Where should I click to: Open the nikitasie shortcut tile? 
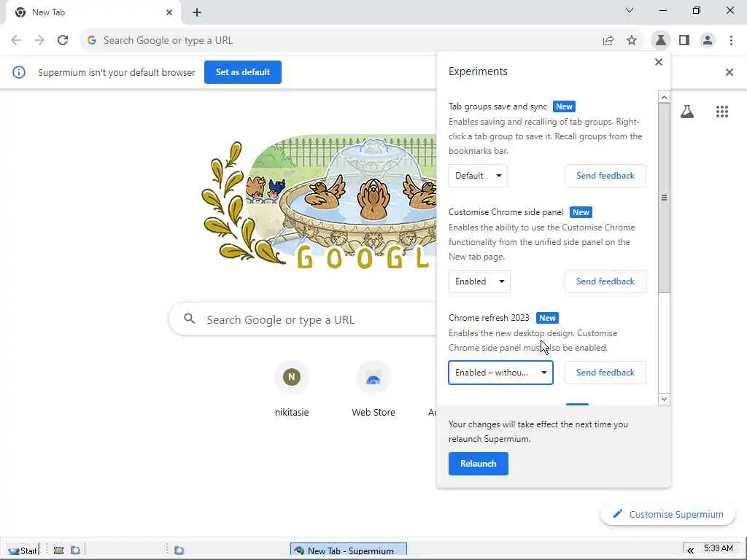292,391
